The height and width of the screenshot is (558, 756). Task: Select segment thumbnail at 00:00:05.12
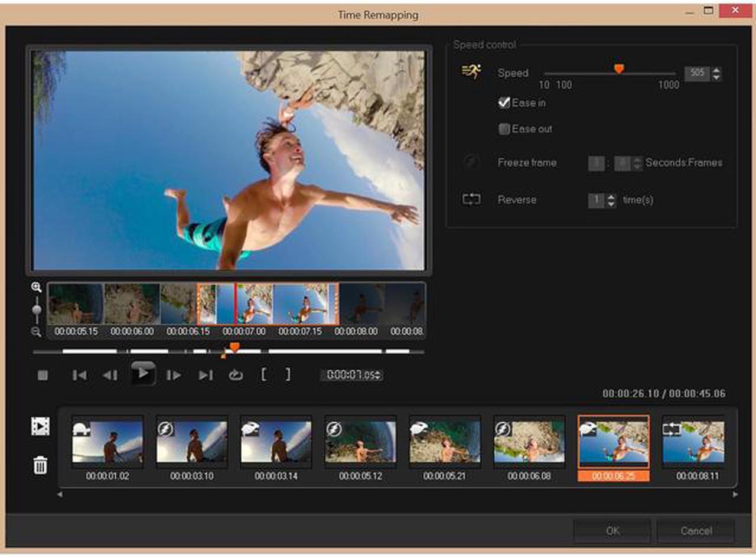coord(360,442)
